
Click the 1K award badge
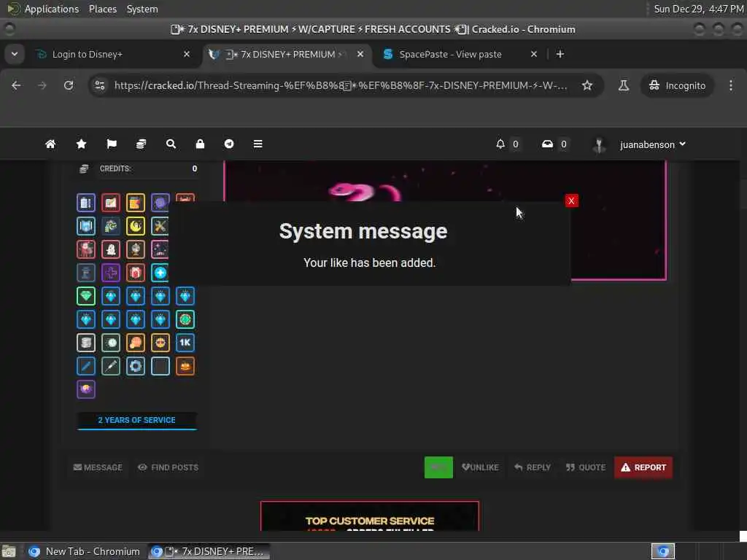pos(185,343)
